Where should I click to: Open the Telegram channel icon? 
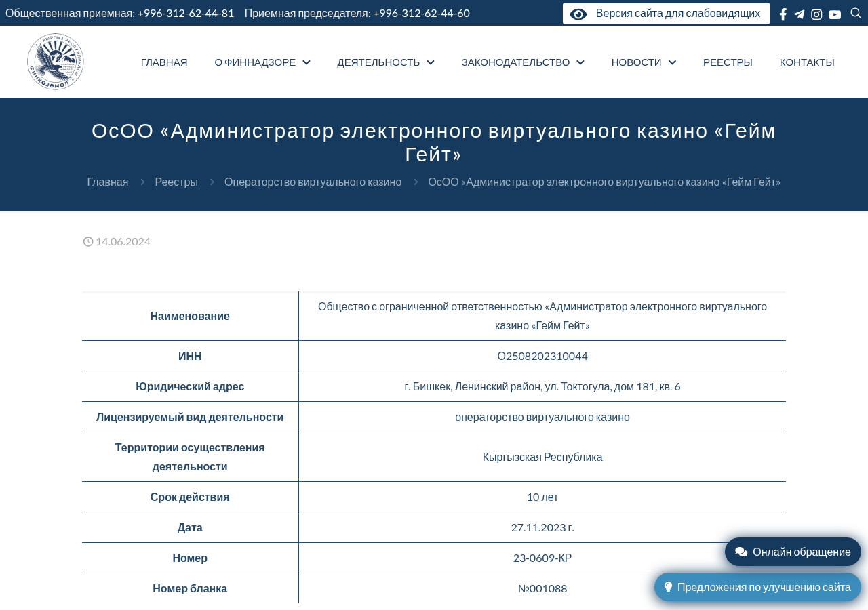(800, 14)
